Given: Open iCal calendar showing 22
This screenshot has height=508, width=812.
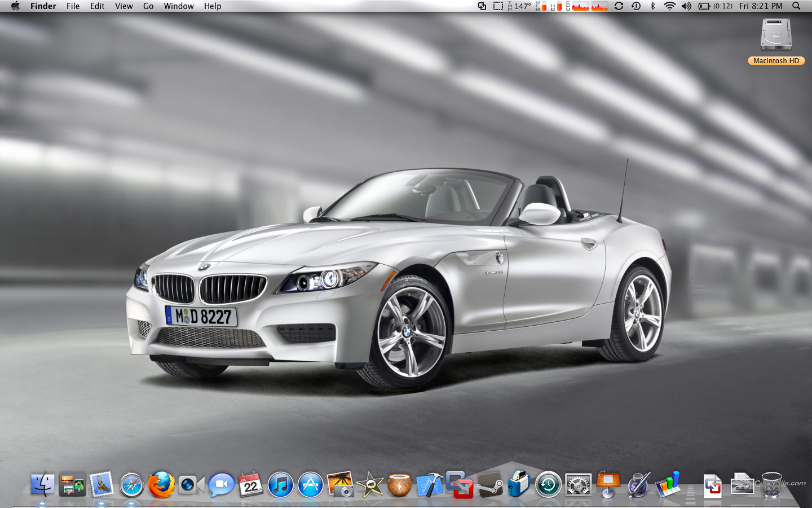Looking at the screenshot, I should (x=250, y=485).
